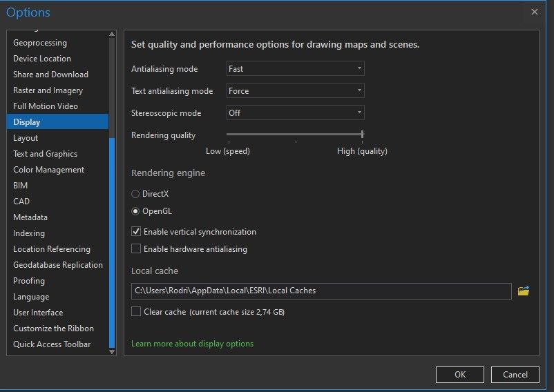Open the Stereoscopic mode dropdown

[295, 113]
